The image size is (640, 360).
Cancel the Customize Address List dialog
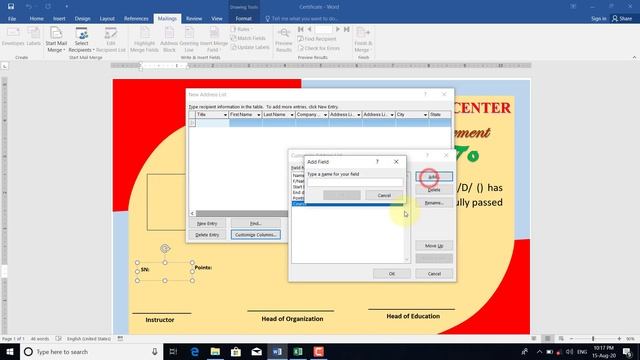434,273
